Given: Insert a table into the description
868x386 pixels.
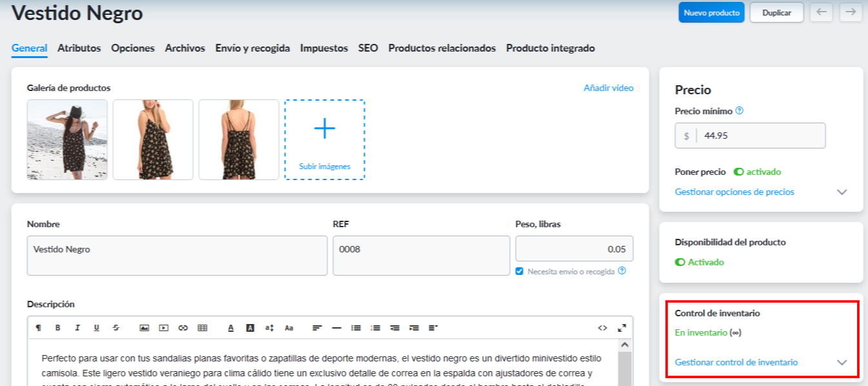Looking at the screenshot, I should [202, 328].
